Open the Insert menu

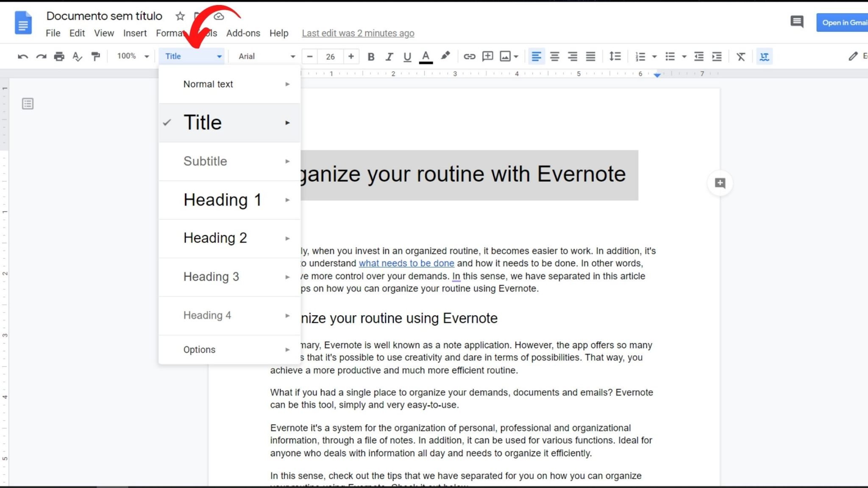coord(135,33)
